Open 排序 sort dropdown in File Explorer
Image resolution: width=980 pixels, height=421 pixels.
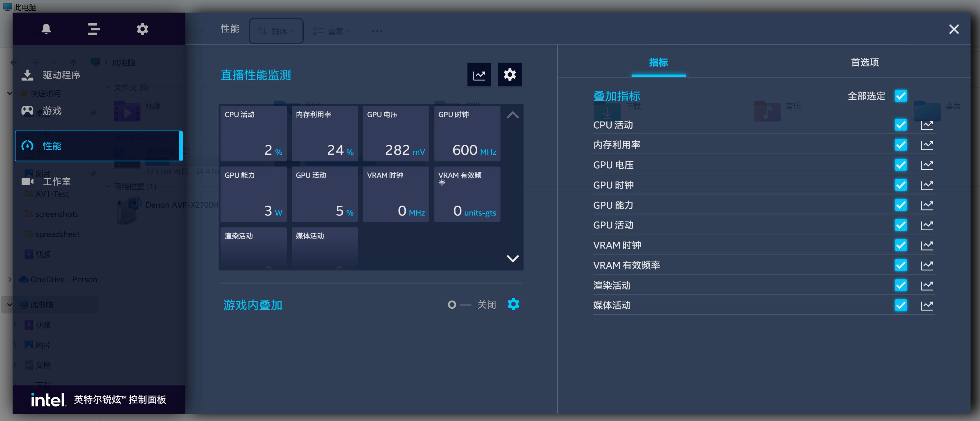click(x=276, y=31)
